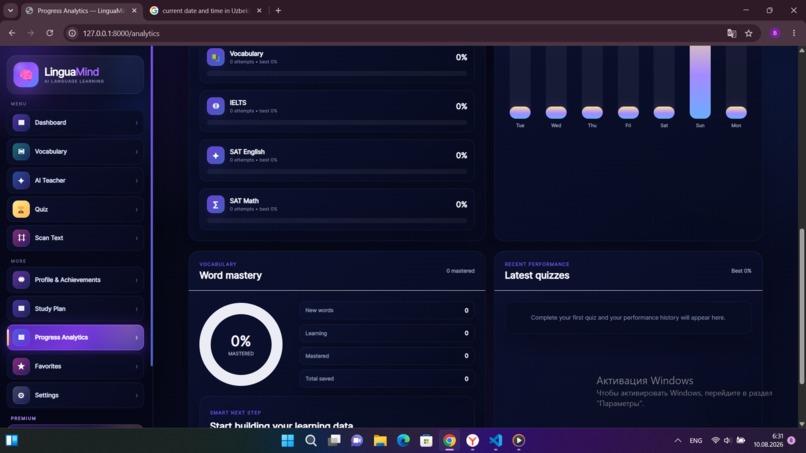Launch File Explorer from taskbar
Screen dimensions: 806x453
(x=380, y=441)
